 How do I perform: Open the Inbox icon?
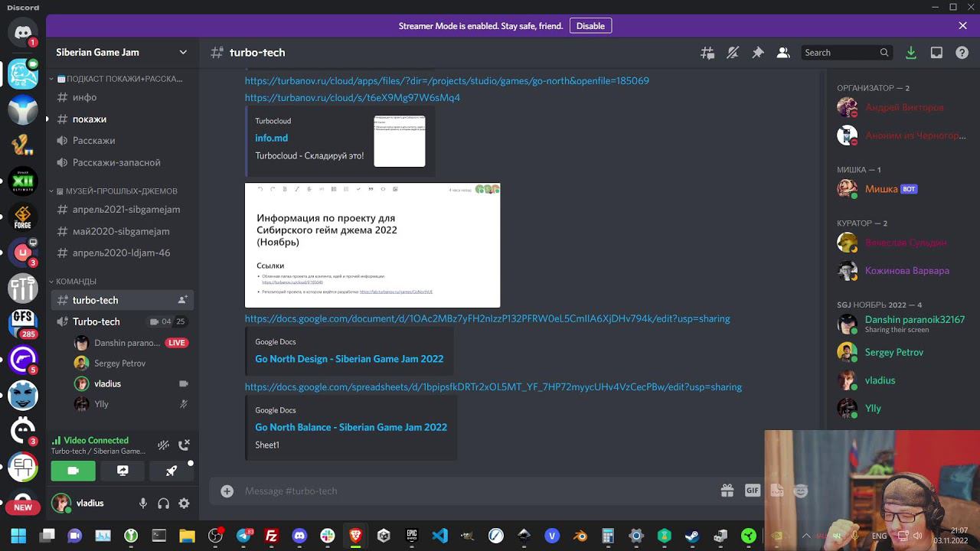(x=936, y=53)
